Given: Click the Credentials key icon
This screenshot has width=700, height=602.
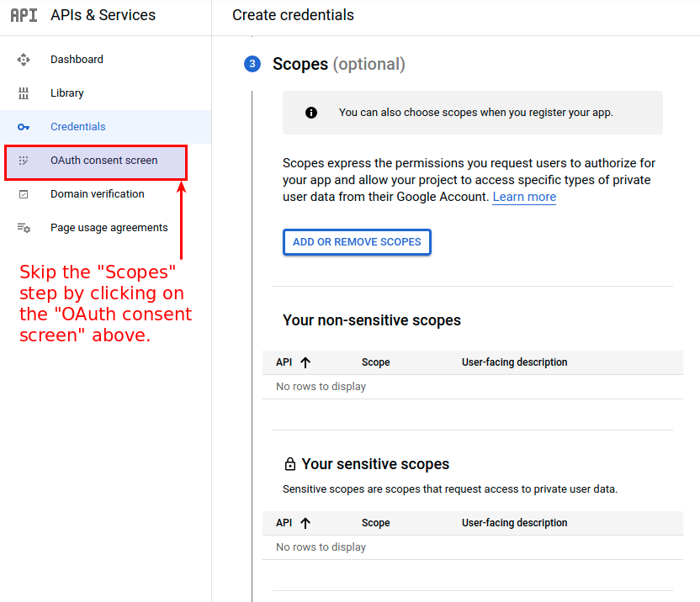Looking at the screenshot, I should pos(24,127).
